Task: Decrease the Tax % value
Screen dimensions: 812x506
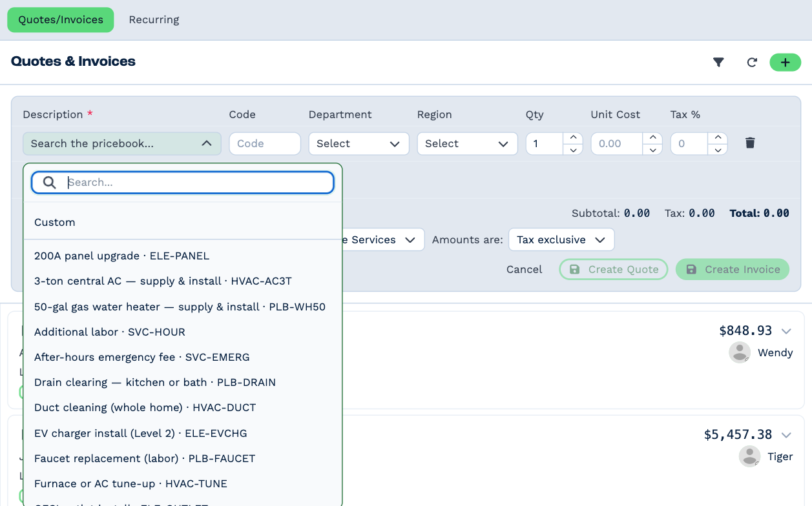Action: [x=718, y=150]
